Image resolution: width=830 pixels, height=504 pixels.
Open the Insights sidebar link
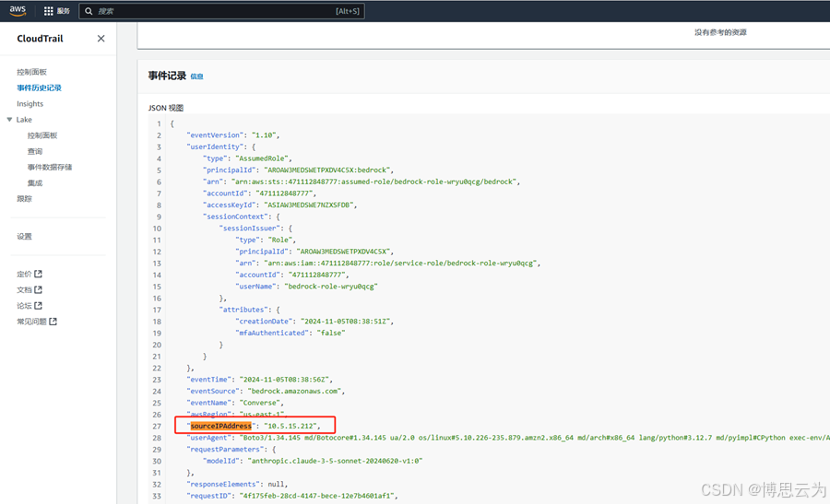pos(30,103)
